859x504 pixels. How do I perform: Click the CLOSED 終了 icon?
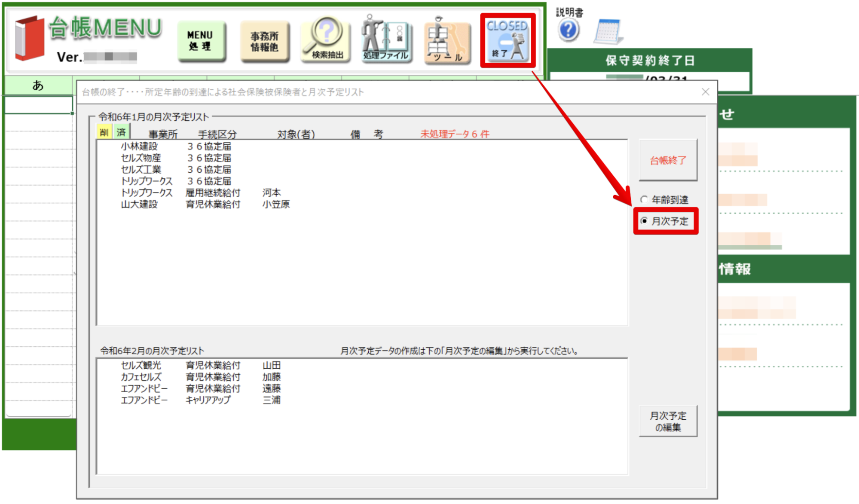[507, 40]
